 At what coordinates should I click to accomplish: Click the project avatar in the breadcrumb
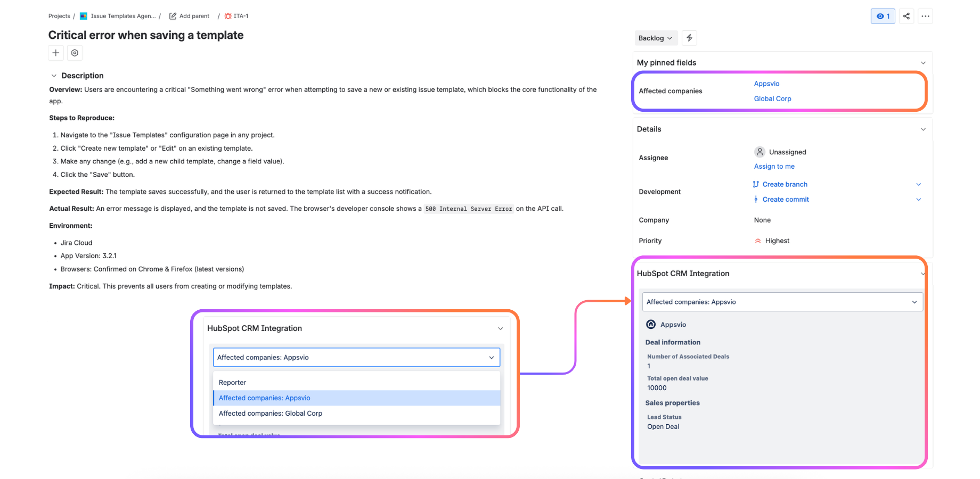tap(83, 16)
